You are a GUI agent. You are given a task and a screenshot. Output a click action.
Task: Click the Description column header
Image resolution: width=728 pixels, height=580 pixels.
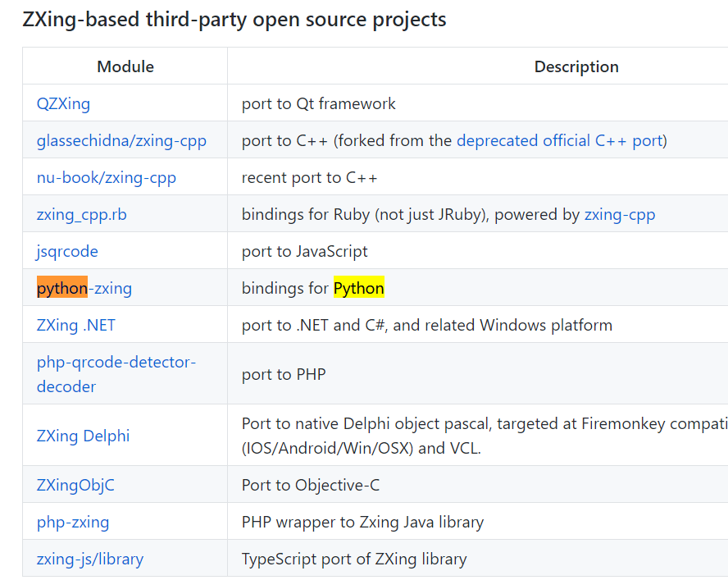(x=576, y=66)
